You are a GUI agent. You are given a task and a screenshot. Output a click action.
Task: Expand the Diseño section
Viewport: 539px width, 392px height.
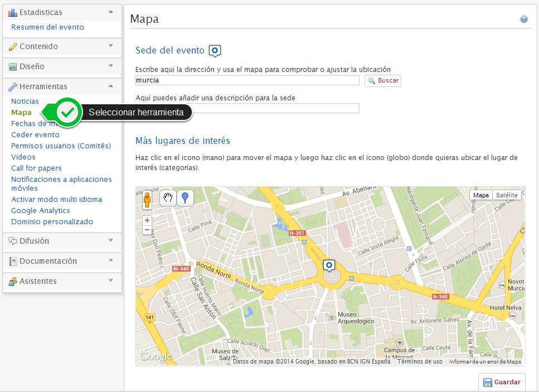[x=61, y=66]
